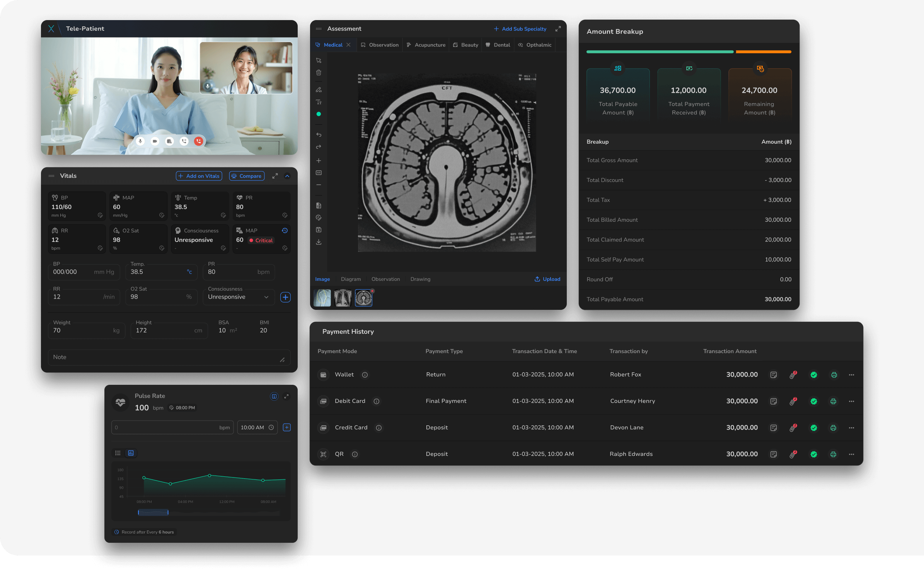The width and height of the screenshot is (924, 571).
Task: Open the Consciousness dropdown showing Unresponsive
Action: click(x=238, y=297)
